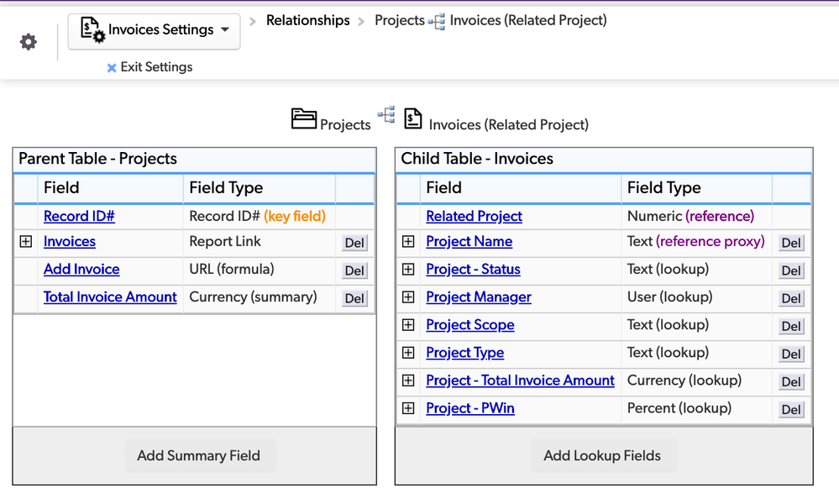Delete the Project Scope lookup field

click(791, 327)
